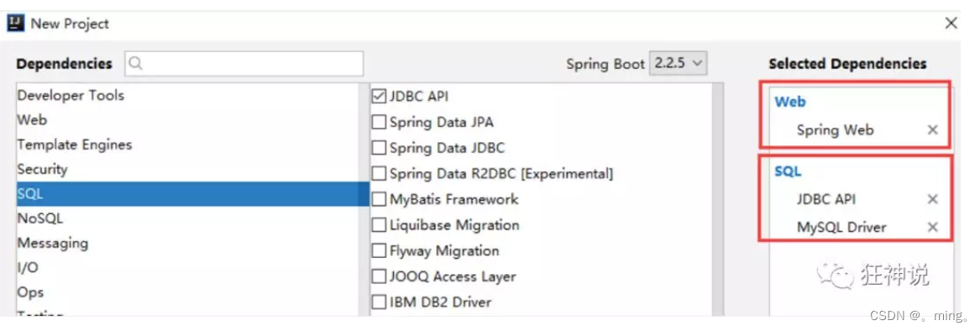980x331 pixels.
Task: Click the Dependencies heading label
Action: (65, 64)
